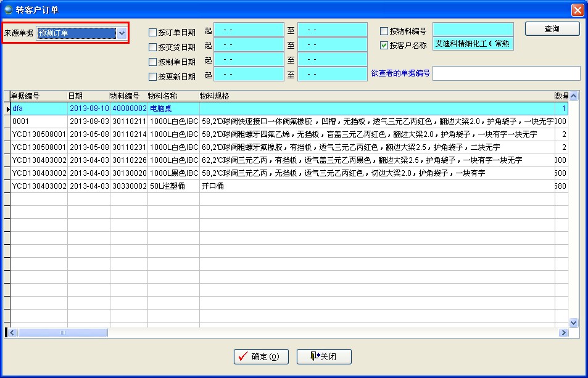Enable the 按订单日期 checkbox

[x=153, y=32]
